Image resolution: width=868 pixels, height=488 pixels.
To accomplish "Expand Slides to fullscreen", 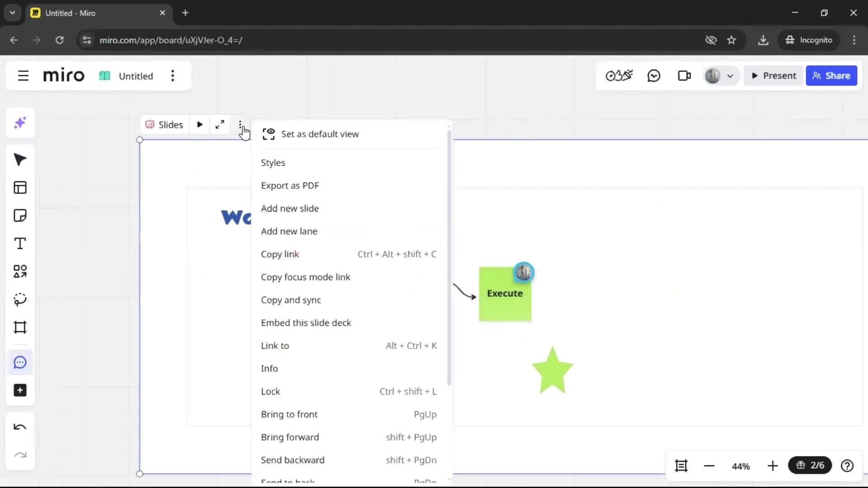I will tap(220, 125).
